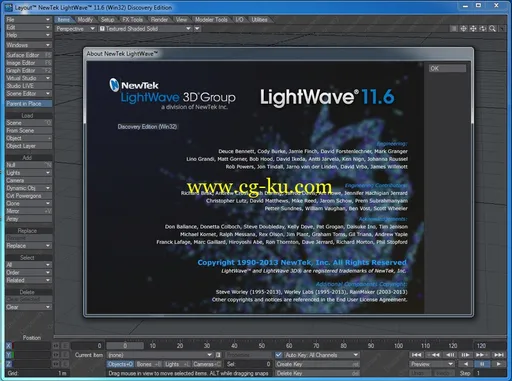Viewport: 512px width, 381px height.
Task: Play the animation in reverse
Action: (x=466, y=364)
